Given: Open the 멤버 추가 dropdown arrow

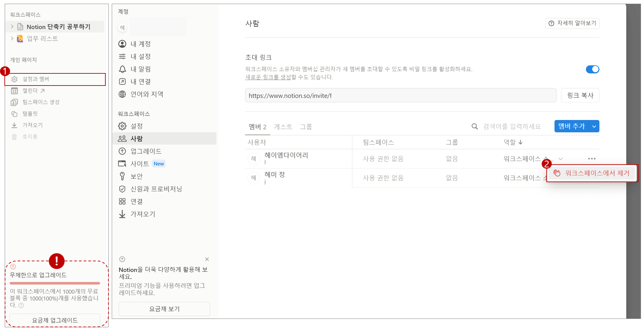Looking at the screenshot, I should tap(594, 126).
